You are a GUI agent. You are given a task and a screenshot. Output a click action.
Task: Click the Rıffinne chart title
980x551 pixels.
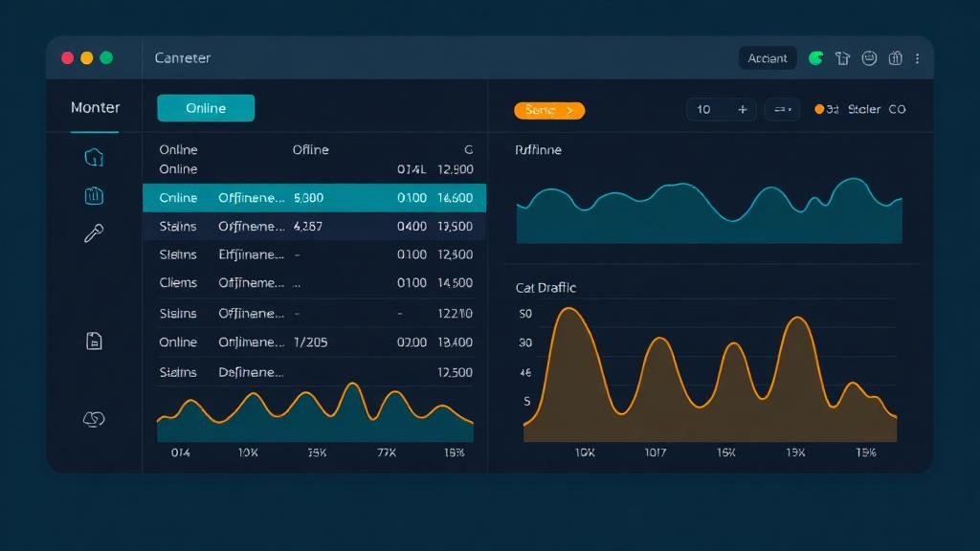tap(538, 150)
